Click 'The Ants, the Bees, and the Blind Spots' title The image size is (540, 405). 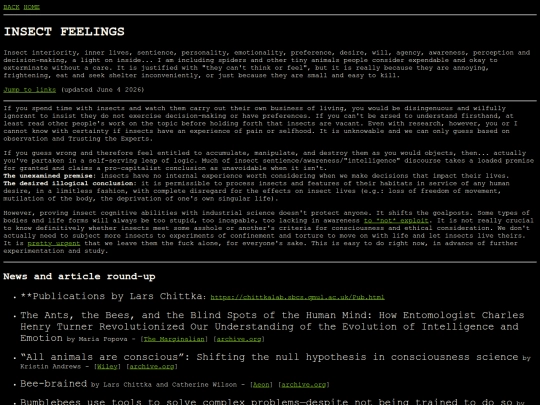coord(272,326)
